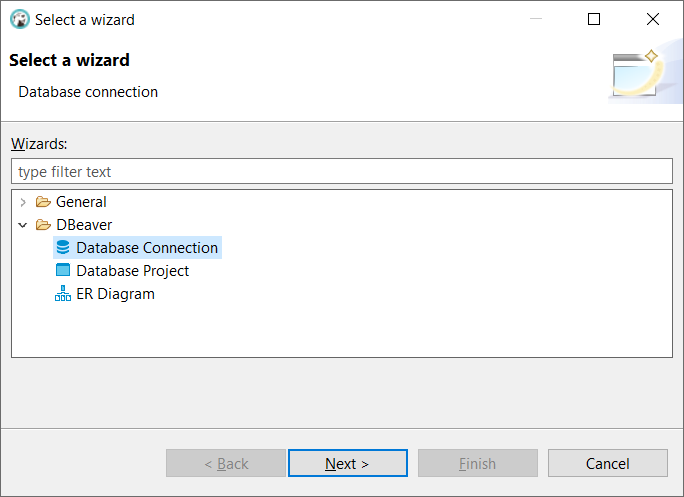Viewport: 684px width, 497px height.
Task: Click the ER Diagram icon
Action: pos(63,293)
